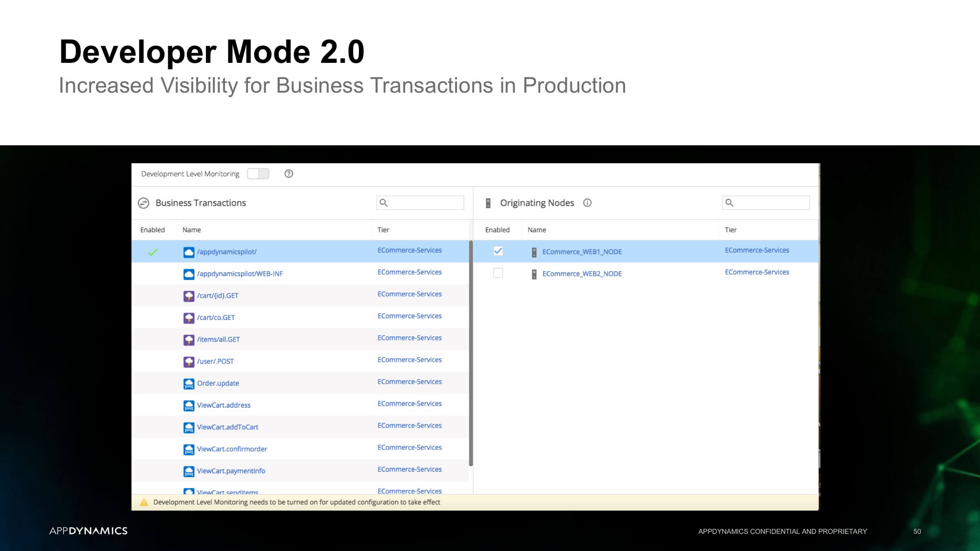Viewport: 980px width, 551px height.
Task: Click the ViewCart.address struts icon
Action: click(x=189, y=406)
